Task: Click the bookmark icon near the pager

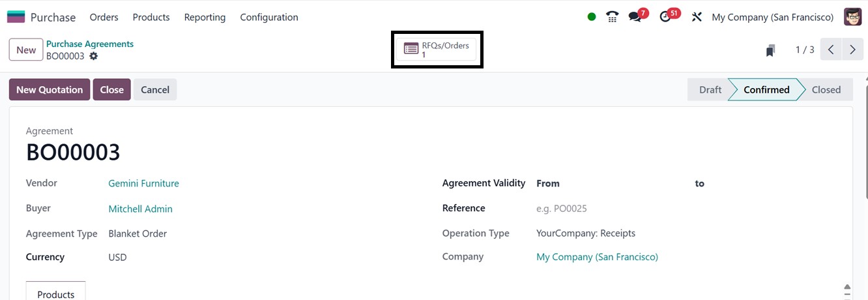Action: [x=770, y=50]
